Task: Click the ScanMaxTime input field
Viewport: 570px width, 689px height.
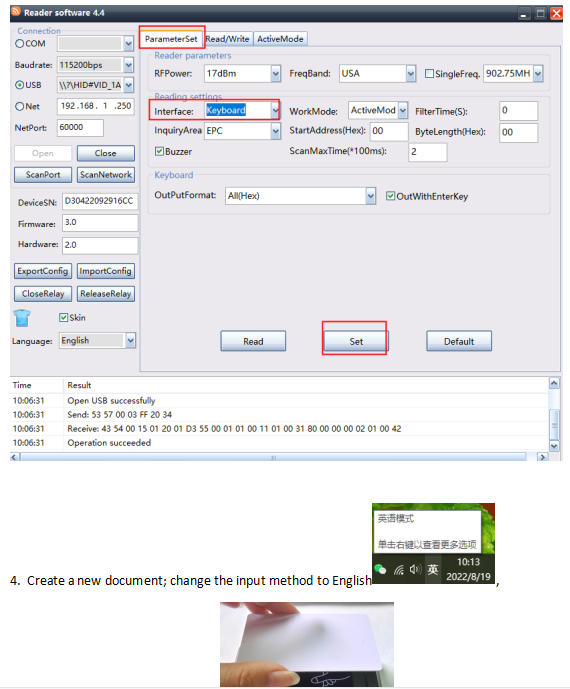Action: pyautogui.click(x=428, y=152)
